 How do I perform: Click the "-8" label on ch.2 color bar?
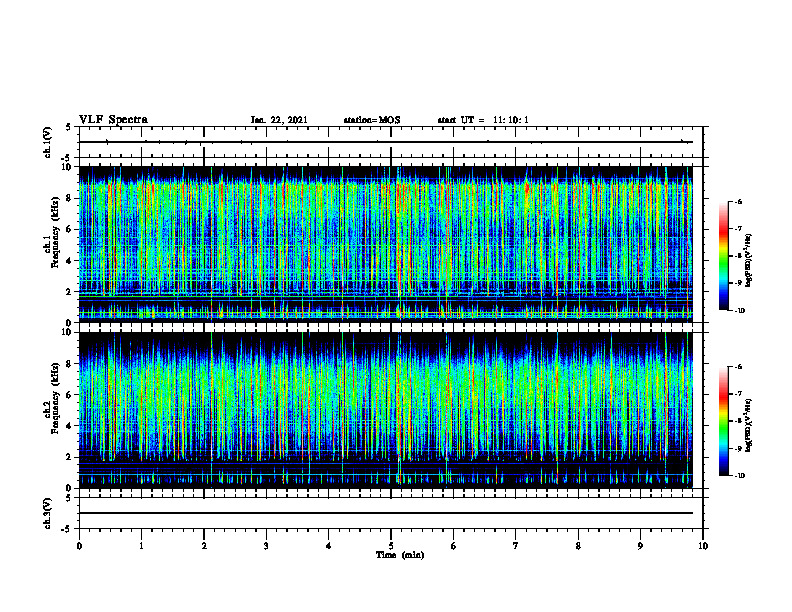coord(738,421)
